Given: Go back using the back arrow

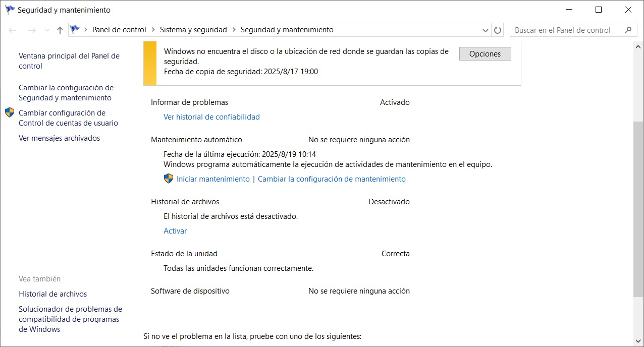Looking at the screenshot, I should pyautogui.click(x=13, y=30).
